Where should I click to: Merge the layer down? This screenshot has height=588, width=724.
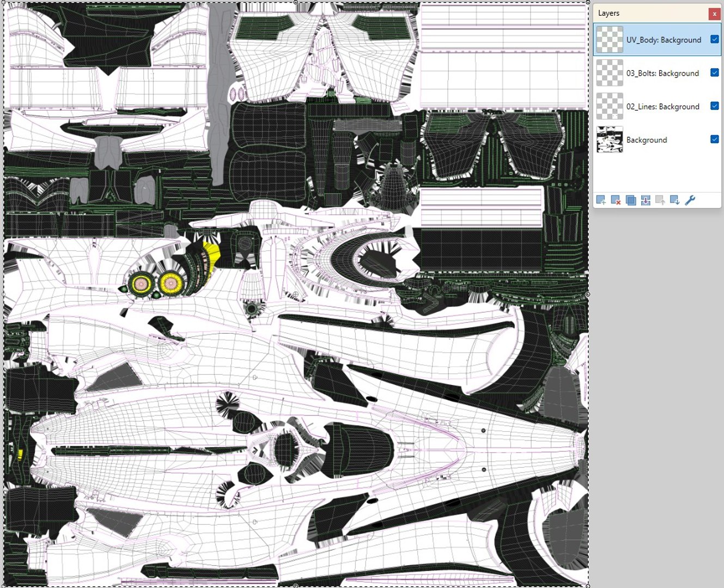[x=646, y=200]
